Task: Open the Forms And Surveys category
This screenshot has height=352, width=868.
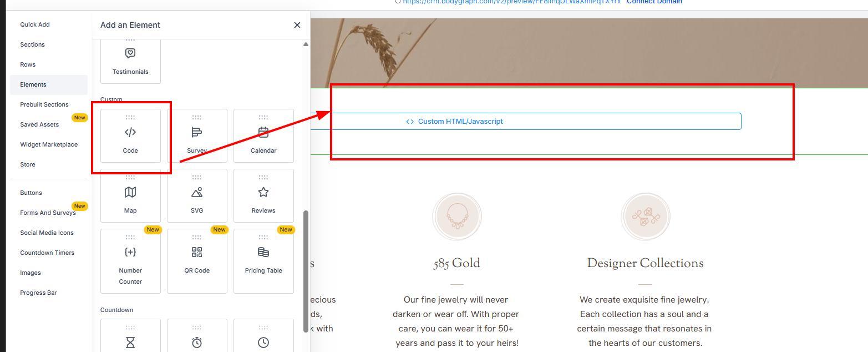Action: click(48, 213)
